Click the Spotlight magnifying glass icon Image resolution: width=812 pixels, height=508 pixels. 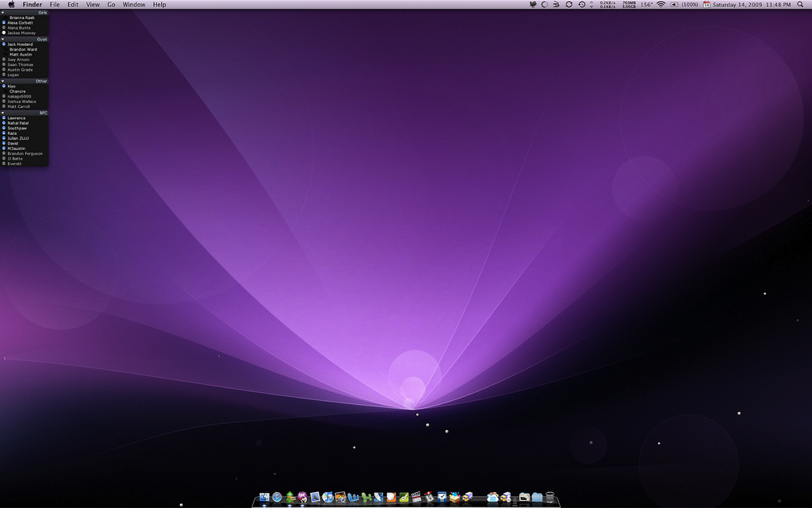pyautogui.click(x=800, y=5)
